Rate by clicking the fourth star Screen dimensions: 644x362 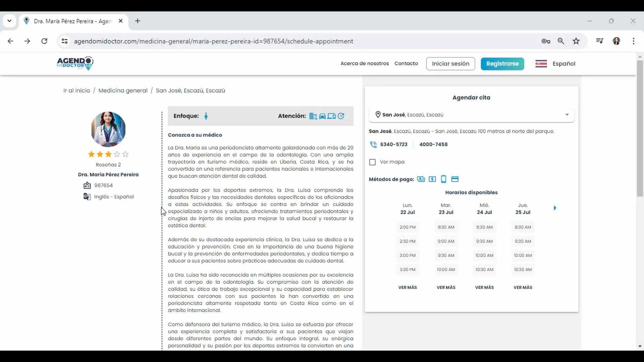click(x=116, y=155)
